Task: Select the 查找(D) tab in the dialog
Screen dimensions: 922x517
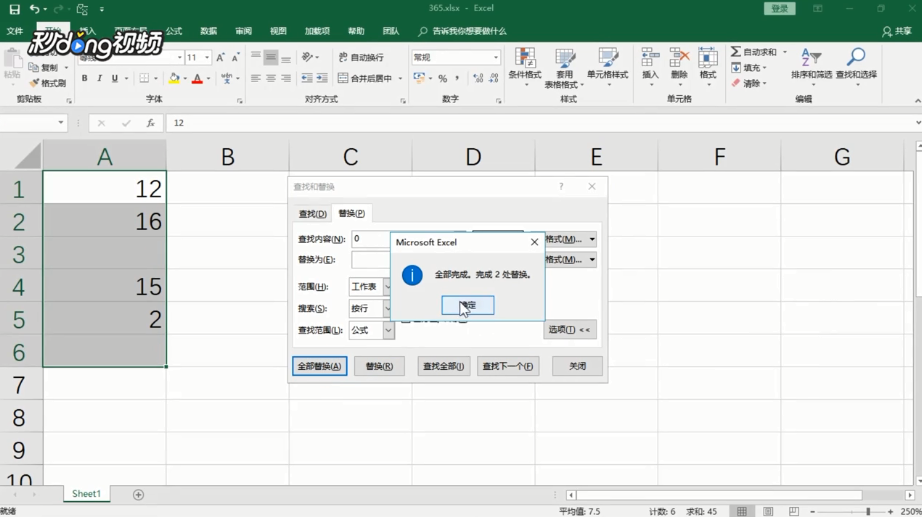Action: pos(312,214)
